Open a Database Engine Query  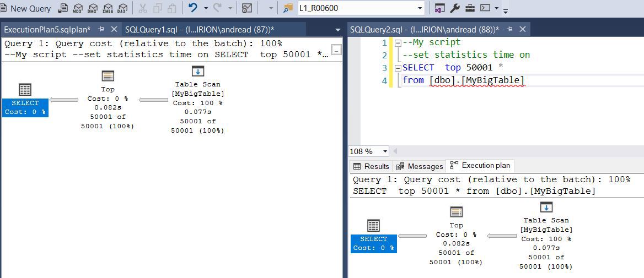pos(63,8)
